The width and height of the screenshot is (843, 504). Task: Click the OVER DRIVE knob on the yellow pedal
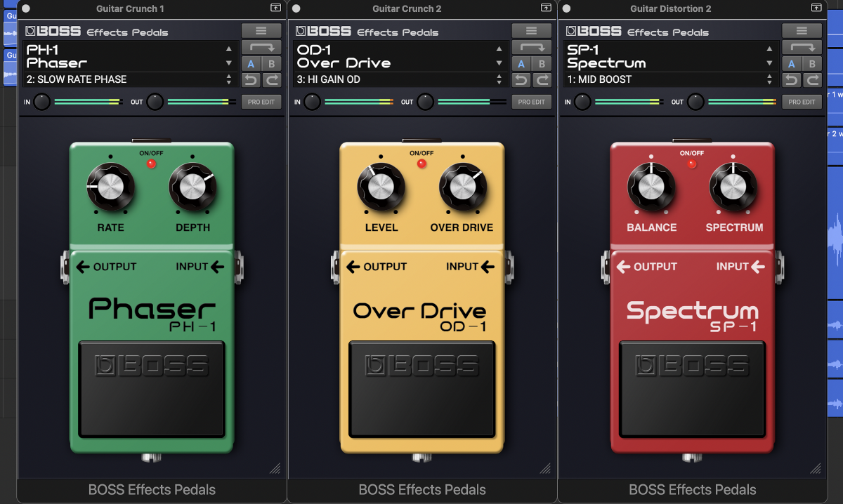pyautogui.click(x=463, y=186)
